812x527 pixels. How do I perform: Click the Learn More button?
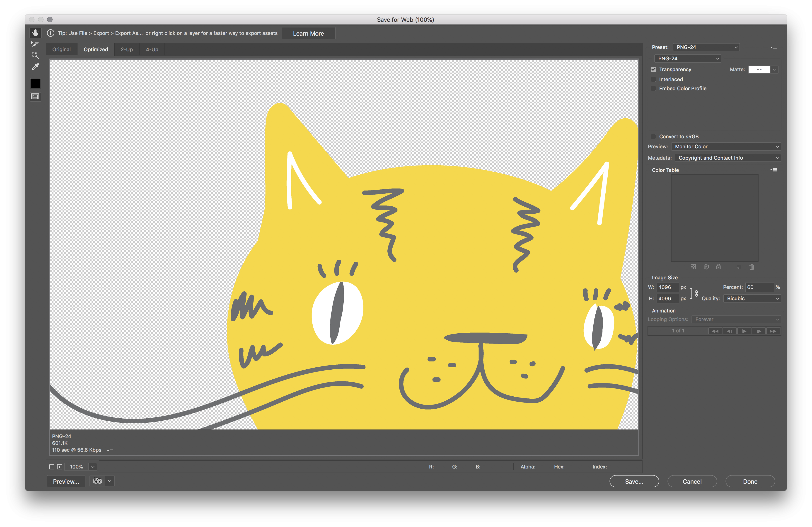pos(308,34)
